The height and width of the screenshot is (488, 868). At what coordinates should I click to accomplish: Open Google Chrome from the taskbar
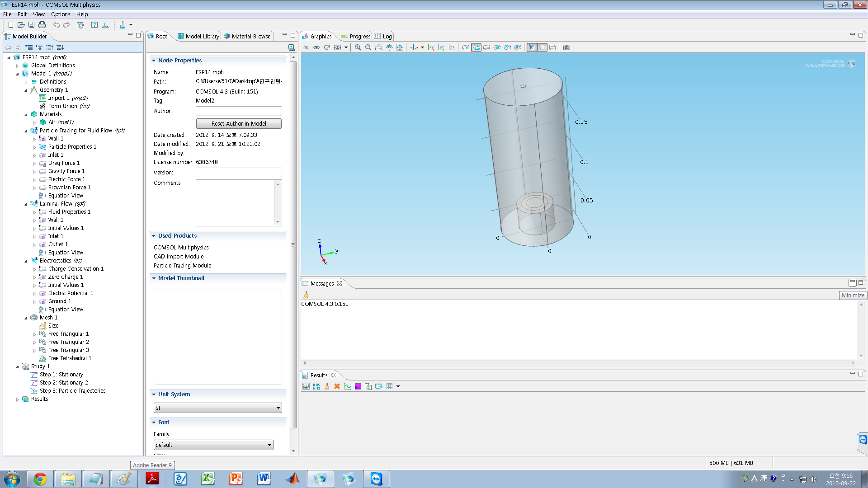coord(40,479)
